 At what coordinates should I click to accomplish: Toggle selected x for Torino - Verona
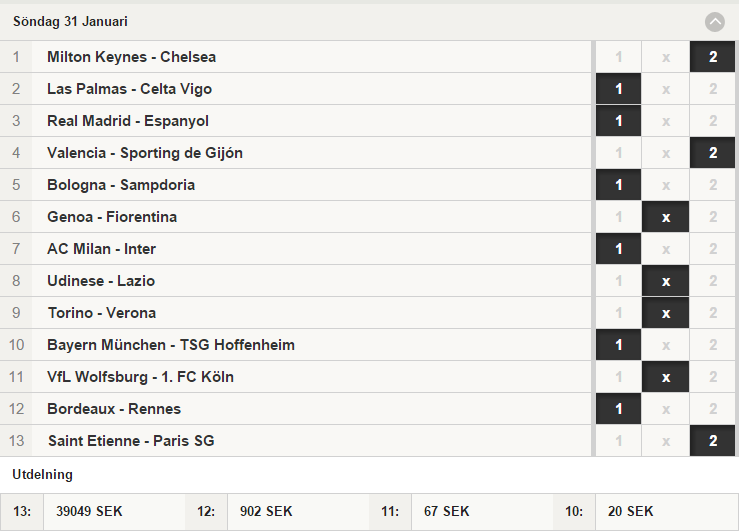coord(665,313)
